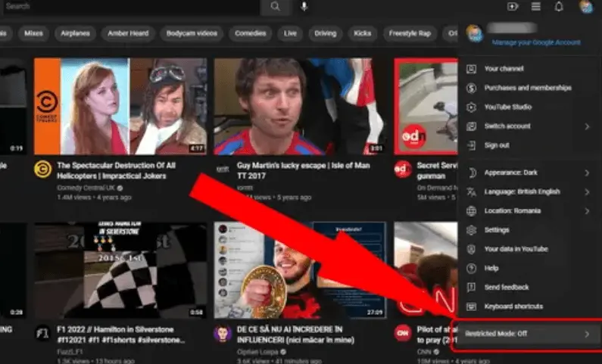The height and width of the screenshot is (364, 602).
Task: Click the Keyboard shortcuts icon
Action: [472, 306]
